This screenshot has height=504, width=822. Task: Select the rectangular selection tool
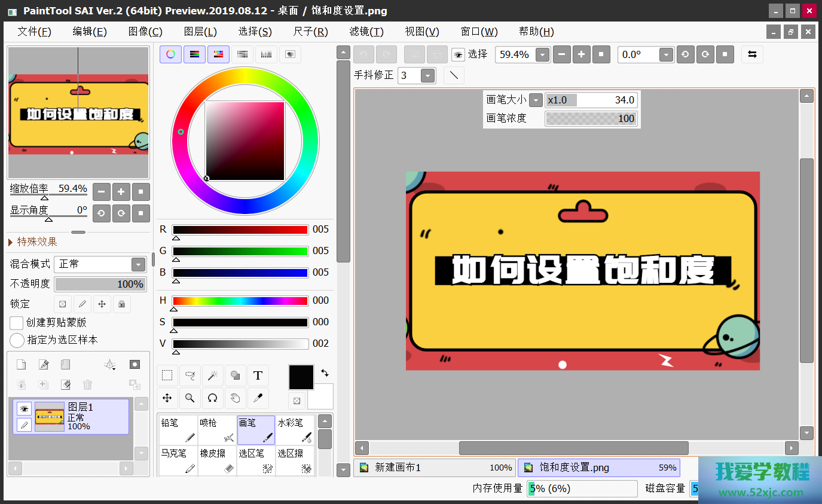[167, 375]
